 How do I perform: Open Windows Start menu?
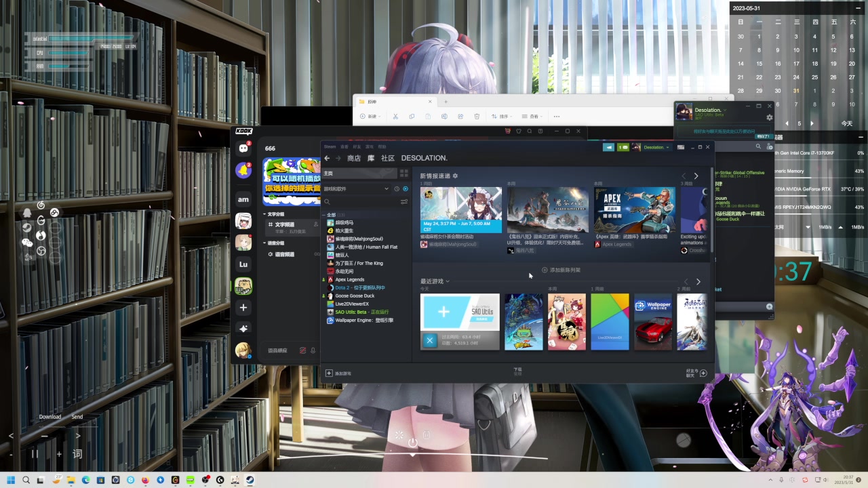(10, 480)
